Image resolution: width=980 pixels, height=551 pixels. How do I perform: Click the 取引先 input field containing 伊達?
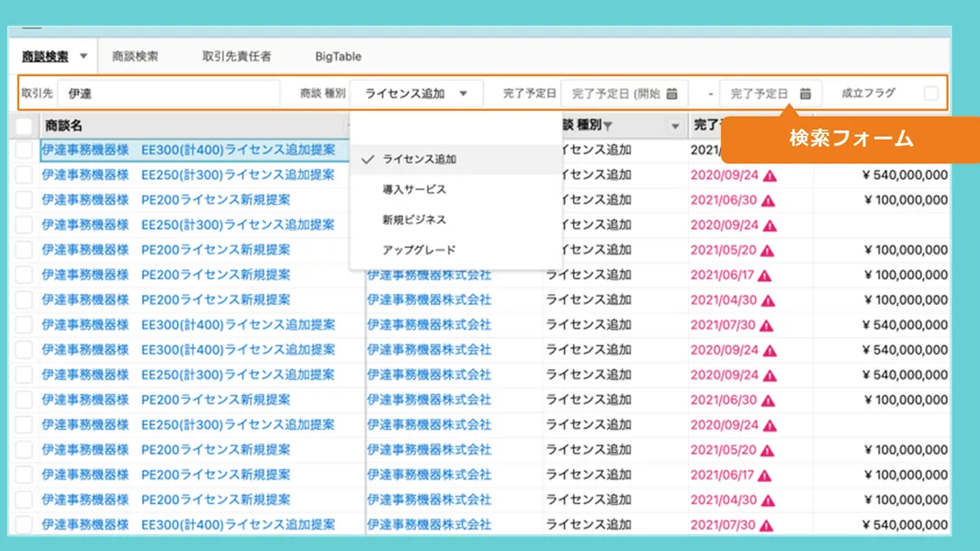pos(169,94)
